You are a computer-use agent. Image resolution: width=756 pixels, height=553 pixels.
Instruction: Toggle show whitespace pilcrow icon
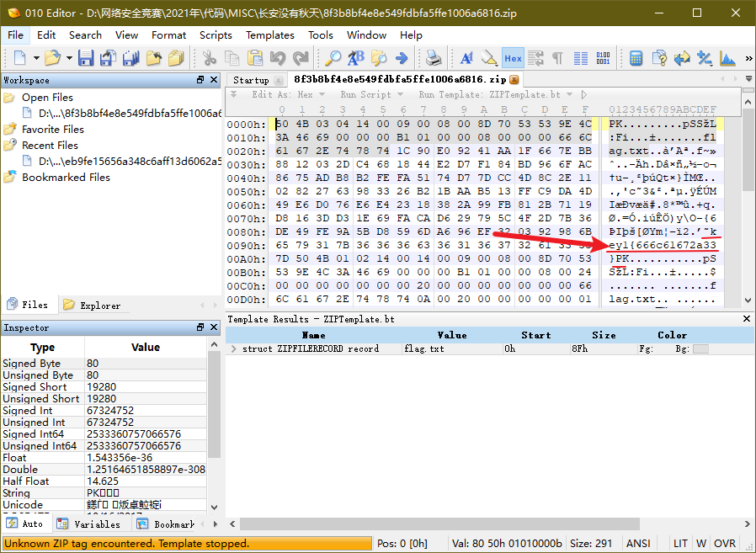point(557,58)
